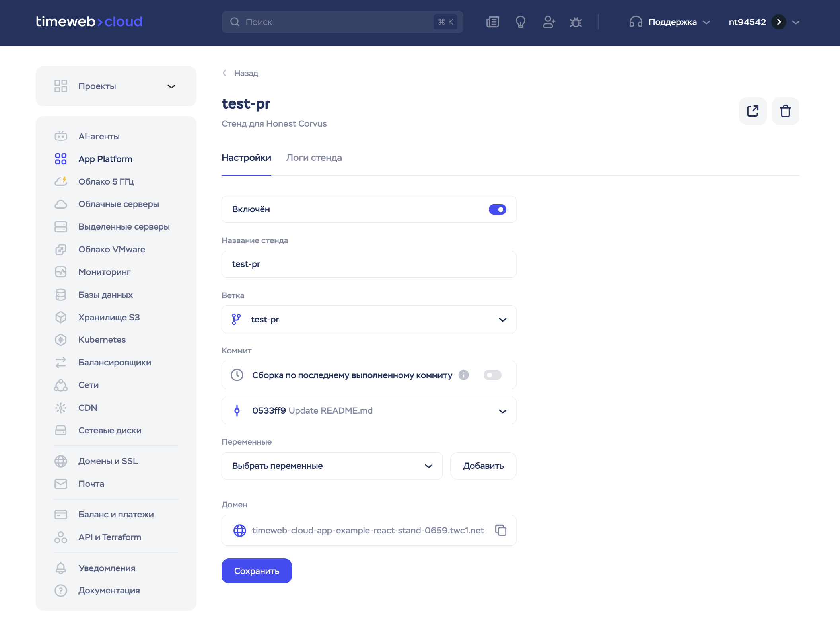Screen dimensions: 840x640
Task: Click the bug report icon in header
Action: (576, 22)
